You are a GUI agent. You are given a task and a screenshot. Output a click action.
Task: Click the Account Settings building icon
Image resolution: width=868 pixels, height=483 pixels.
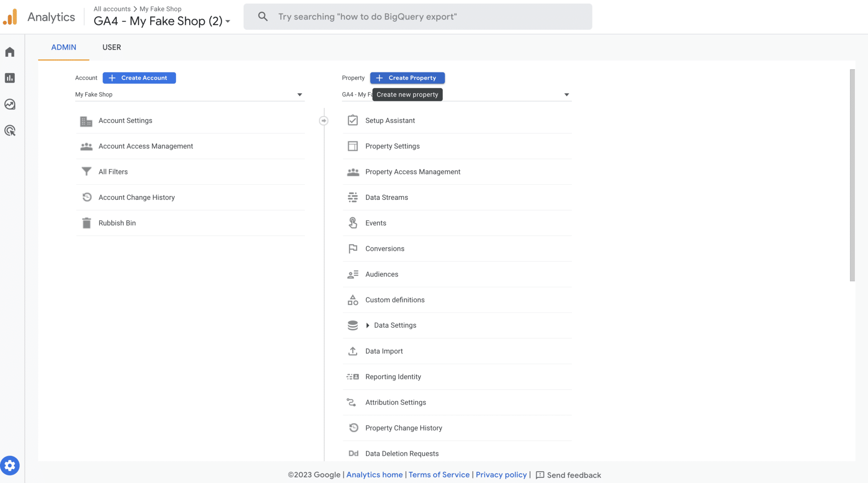tap(86, 121)
